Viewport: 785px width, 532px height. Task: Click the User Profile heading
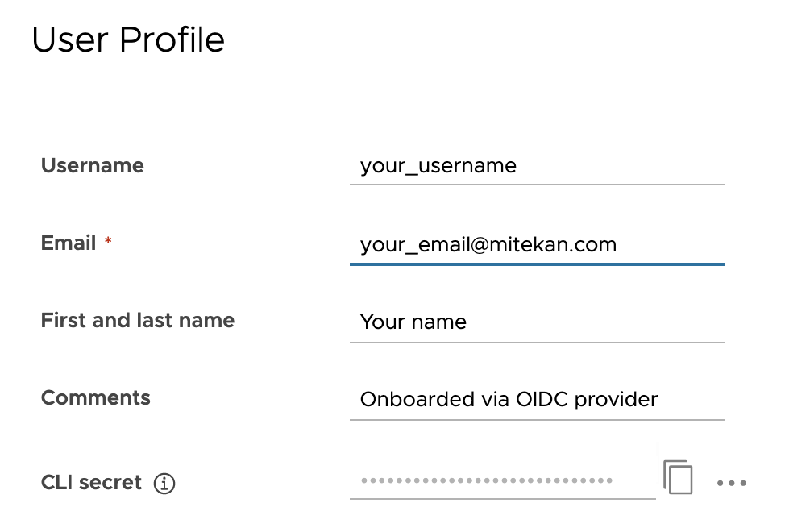pyautogui.click(x=128, y=39)
